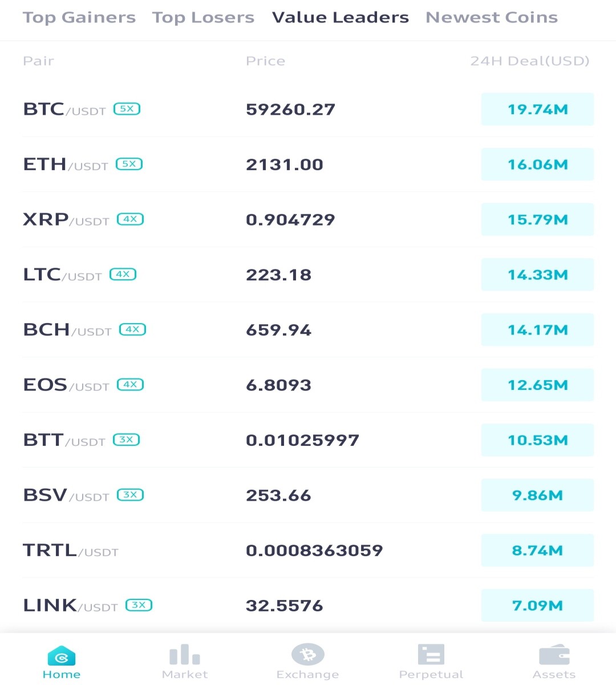616x685 pixels.
Task: Open the BTT/USDT pair
Action: (308, 440)
